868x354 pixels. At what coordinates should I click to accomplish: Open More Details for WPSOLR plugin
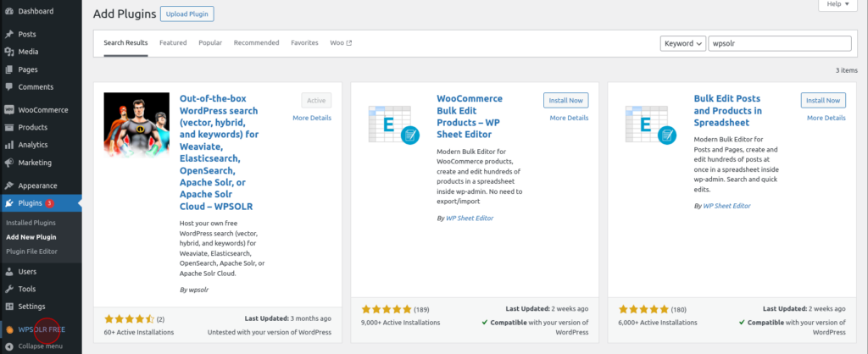pos(312,118)
